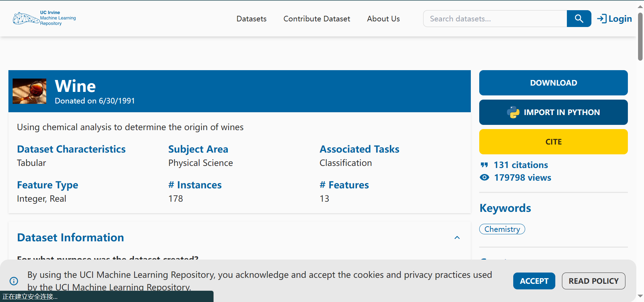The height and width of the screenshot is (302, 644).
Task: Click the Download button
Action: tap(553, 83)
